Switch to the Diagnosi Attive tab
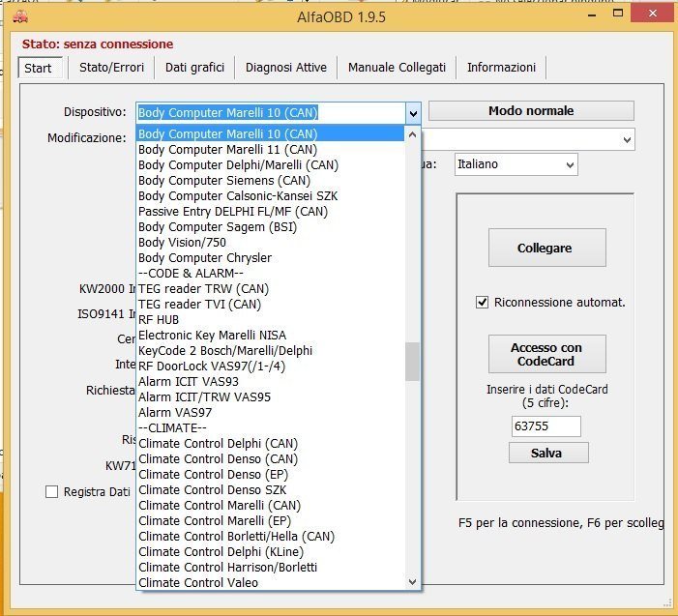The width and height of the screenshot is (678, 616). (286, 68)
